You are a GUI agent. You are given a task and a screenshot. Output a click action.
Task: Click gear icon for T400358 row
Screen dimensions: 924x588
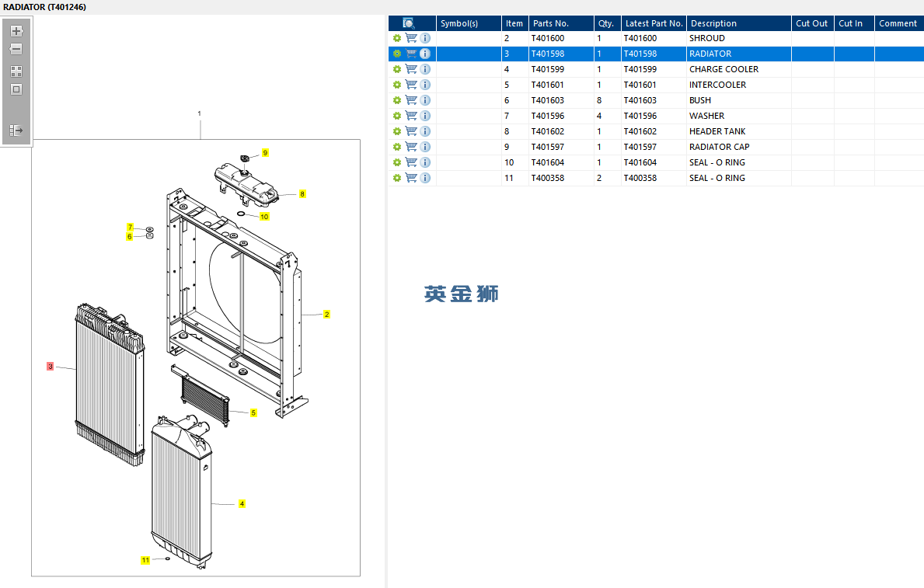pyautogui.click(x=397, y=178)
